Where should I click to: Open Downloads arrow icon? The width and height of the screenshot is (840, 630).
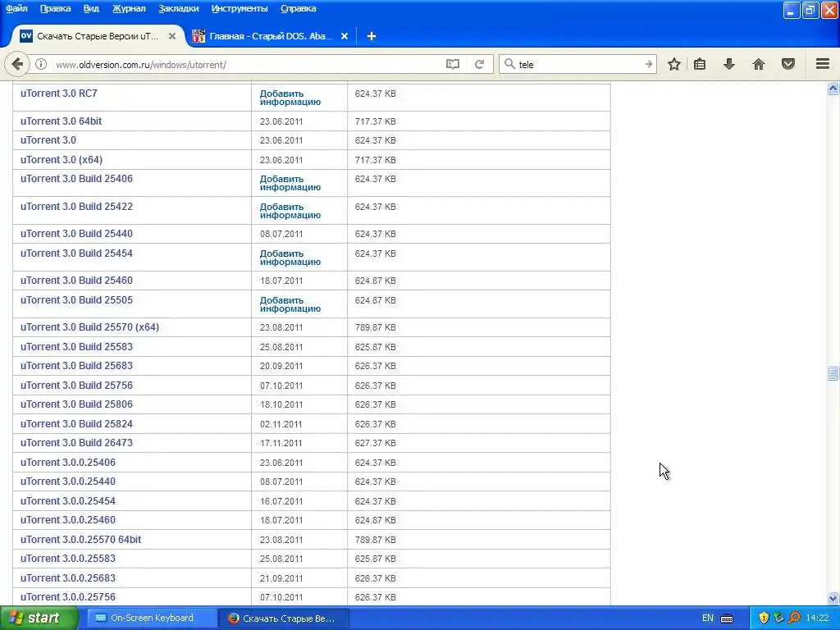(x=729, y=64)
